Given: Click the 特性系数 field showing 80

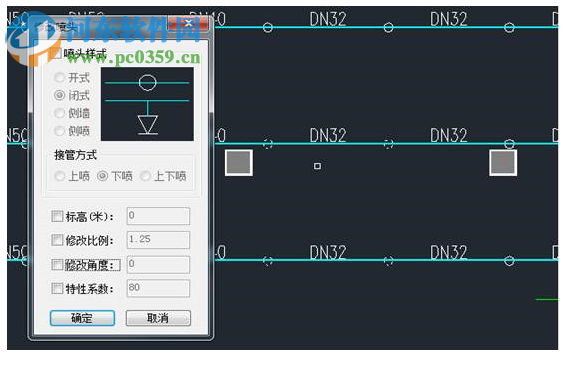Looking at the screenshot, I should [158, 288].
